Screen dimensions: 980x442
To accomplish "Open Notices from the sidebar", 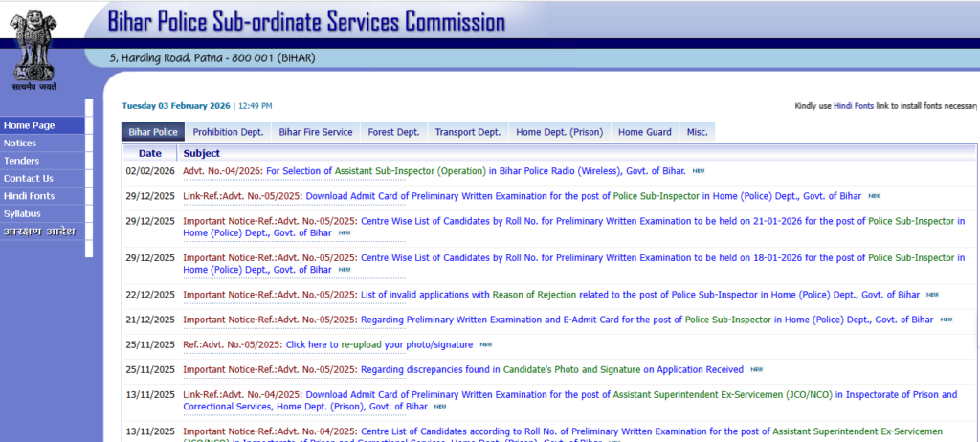I will 20,143.
